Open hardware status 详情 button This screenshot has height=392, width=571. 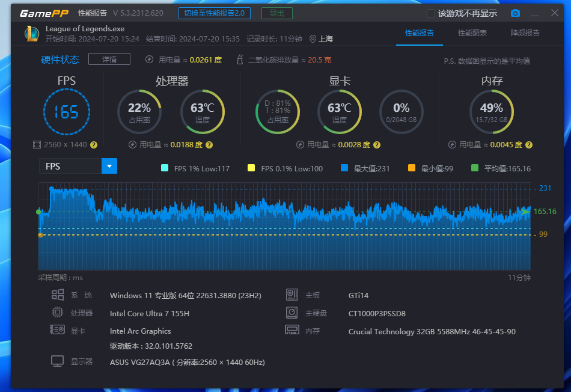[x=109, y=59]
